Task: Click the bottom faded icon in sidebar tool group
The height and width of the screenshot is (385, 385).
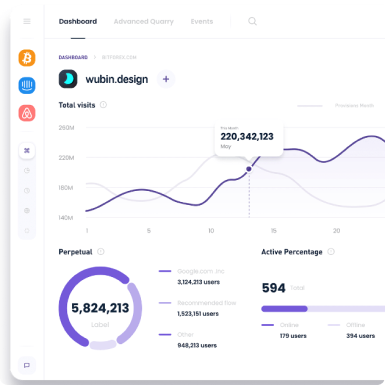Action: 27,231
